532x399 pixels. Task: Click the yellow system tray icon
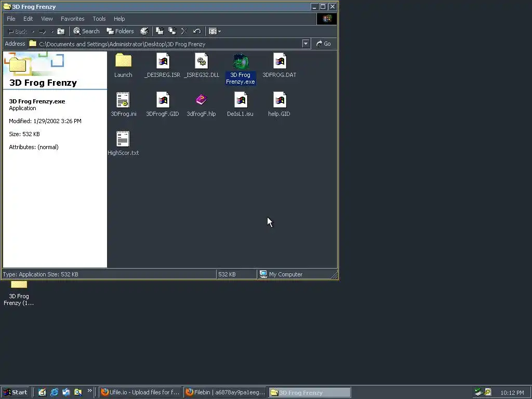(488, 392)
